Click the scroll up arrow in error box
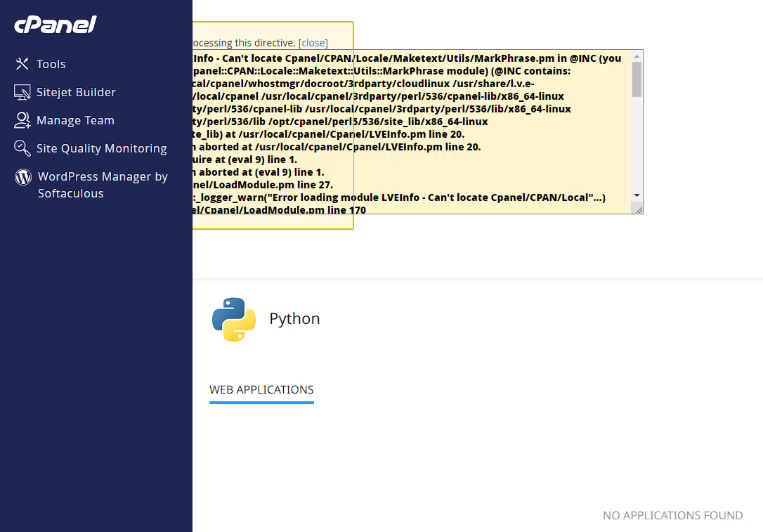The image size is (763, 532). 637,56
